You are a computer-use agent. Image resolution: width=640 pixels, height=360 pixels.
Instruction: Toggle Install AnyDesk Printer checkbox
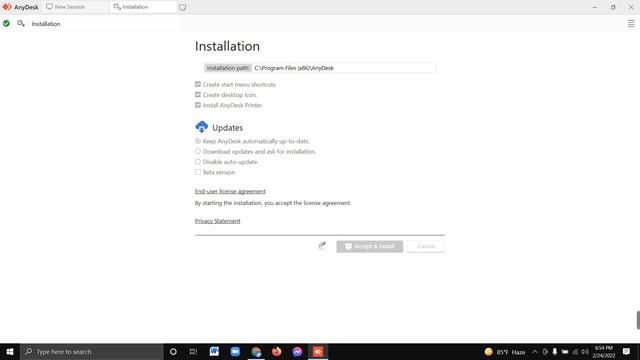(x=198, y=105)
